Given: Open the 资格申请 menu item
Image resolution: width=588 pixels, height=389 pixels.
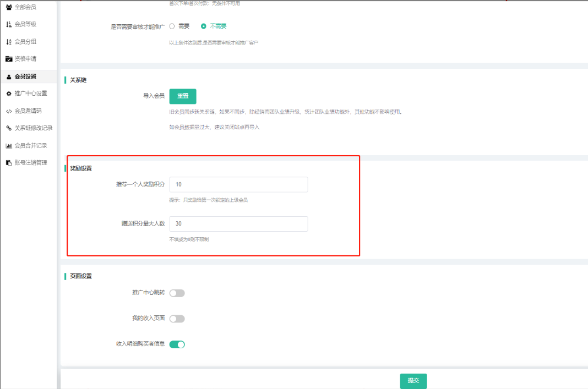Looking at the screenshot, I should click(x=25, y=59).
